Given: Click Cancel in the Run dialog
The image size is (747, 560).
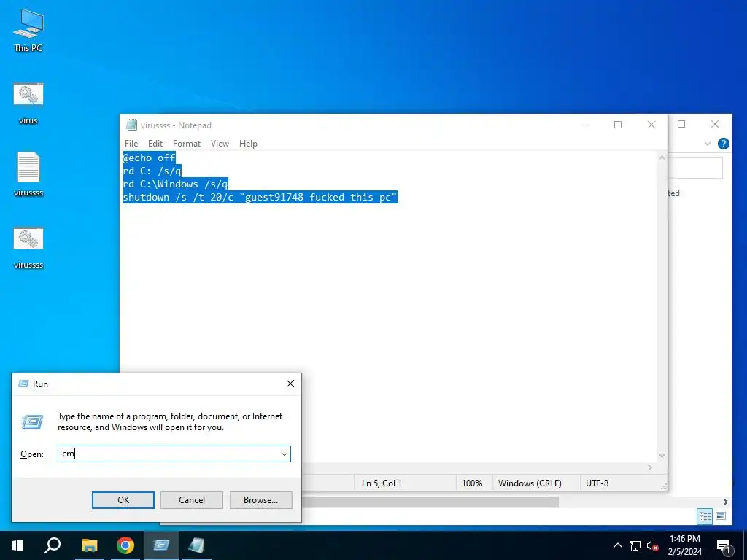Looking at the screenshot, I should (x=192, y=500).
